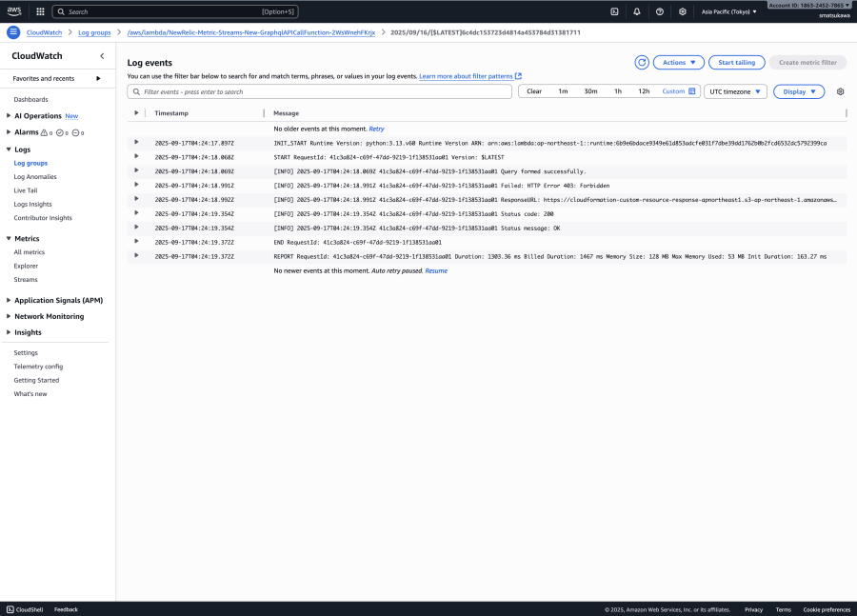Expand Application Signals (APM)
857x616 pixels.
click(x=9, y=300)
